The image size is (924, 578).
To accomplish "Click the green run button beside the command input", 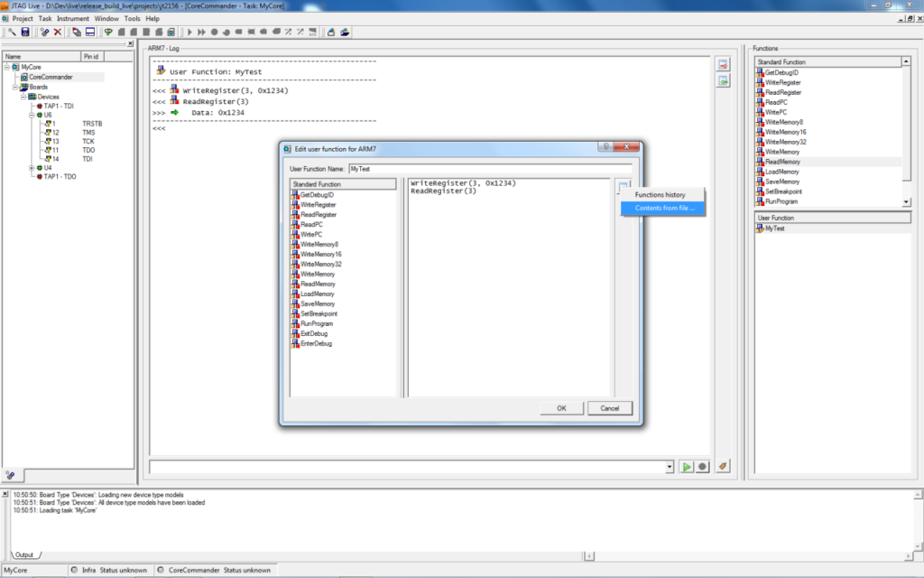I will tap(687, 467).
